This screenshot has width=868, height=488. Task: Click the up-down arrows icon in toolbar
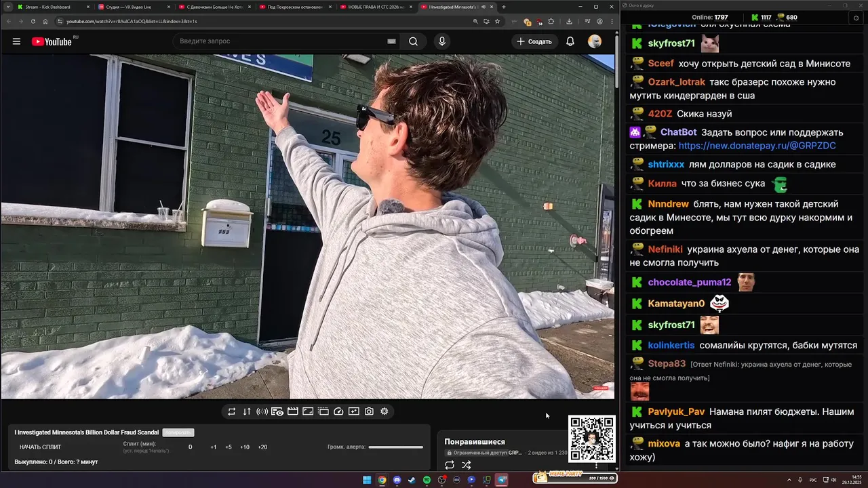[247, 411]
